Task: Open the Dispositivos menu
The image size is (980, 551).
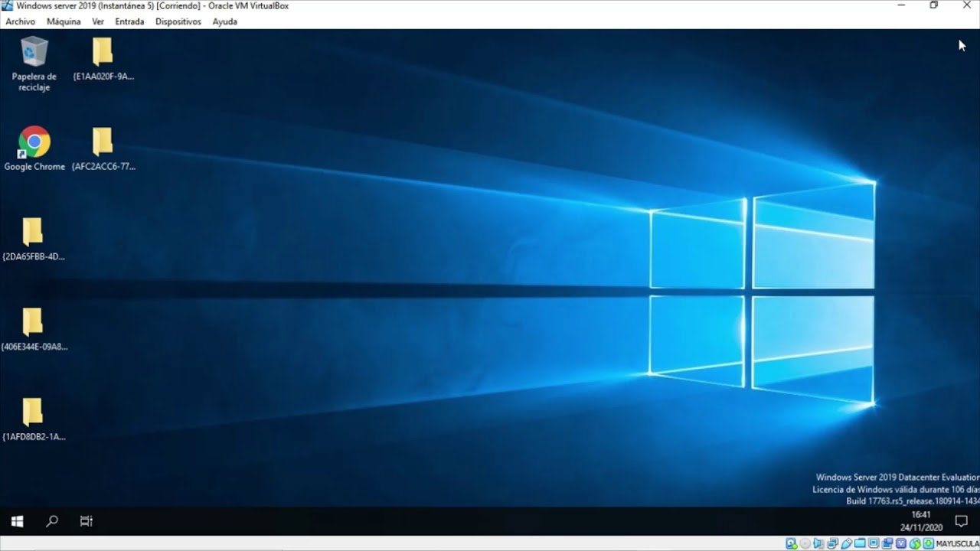Action: pyautogui.click(x=178, y=21)
